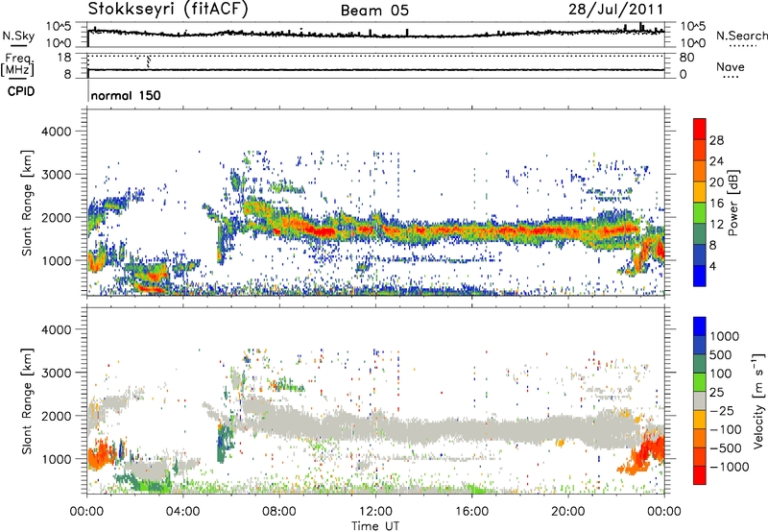Click the 04:00 time axis tick label
The width and height of the screenshot is (768, 532).
(x=183, y=512)
